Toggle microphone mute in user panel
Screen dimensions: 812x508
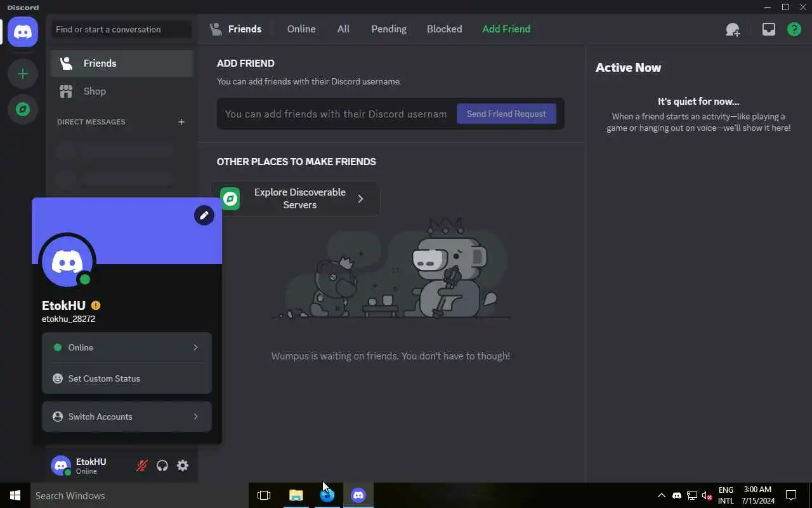(x=142, y=465)
